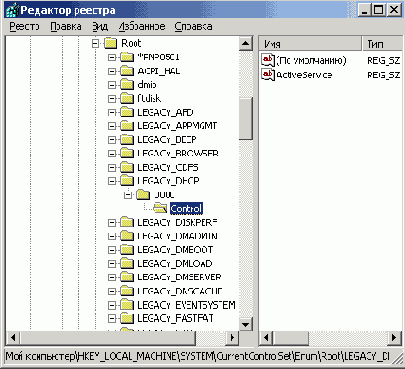Expand the ACPI_HAL key node
This screenshot has width=405, height=369.
pyautogui.click(x=112, y=71)
